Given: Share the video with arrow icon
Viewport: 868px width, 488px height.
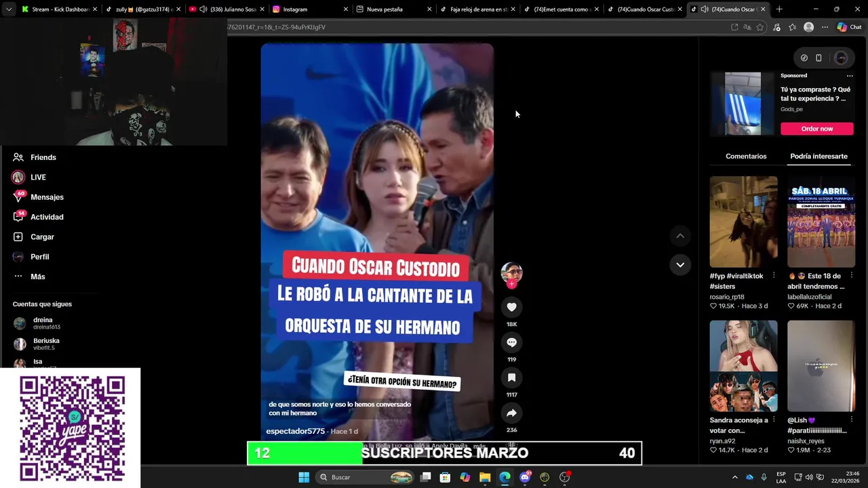Looking at the screenshot, I should coord(511,413).
